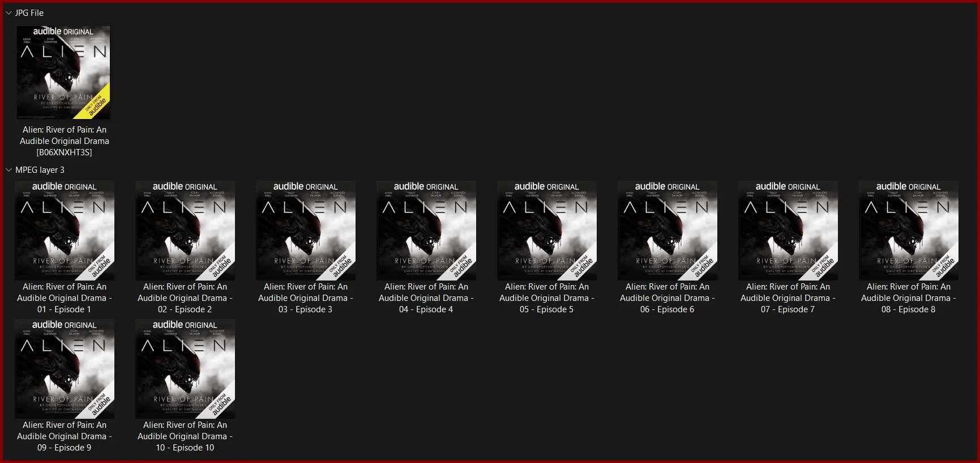The width and height of the screenshot is (980, 463).
Task: Select the Episode 9 album art thumbnail
Action: click(65, 369)
